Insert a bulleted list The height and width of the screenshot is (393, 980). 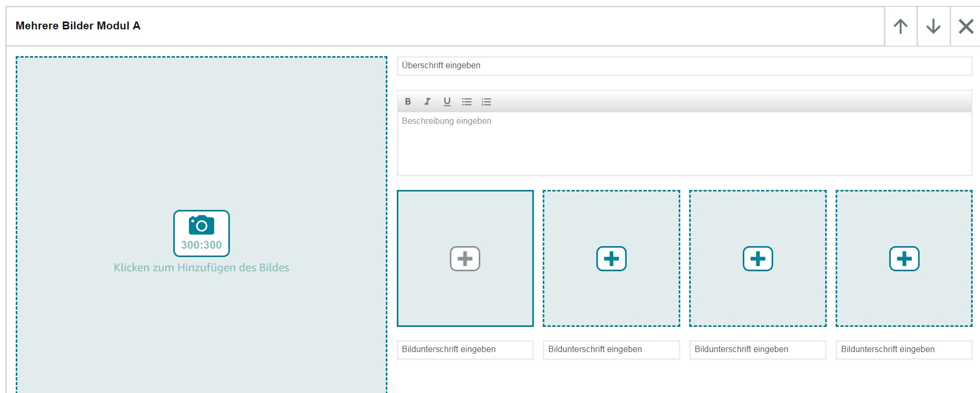pos(467,102)
